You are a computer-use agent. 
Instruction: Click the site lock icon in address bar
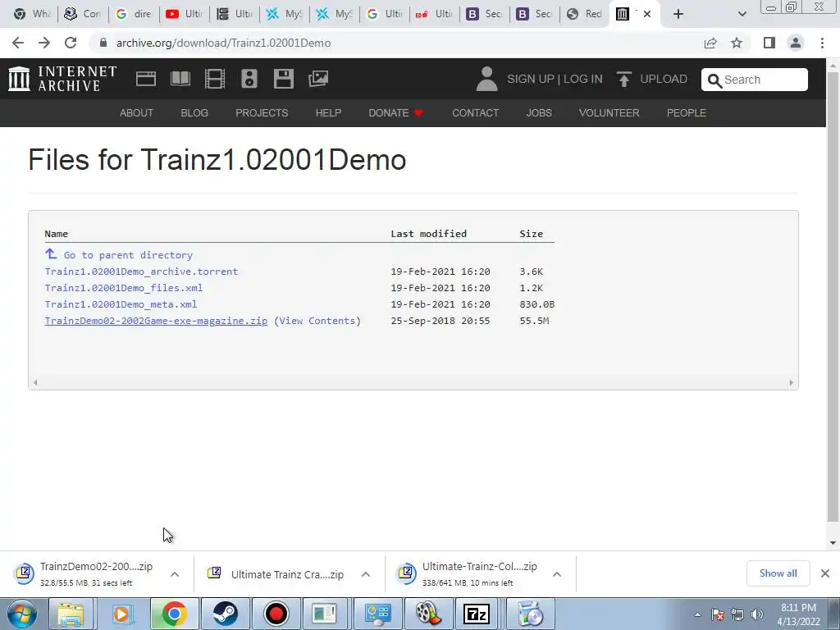pyautogui.click(x=103, y=43)
